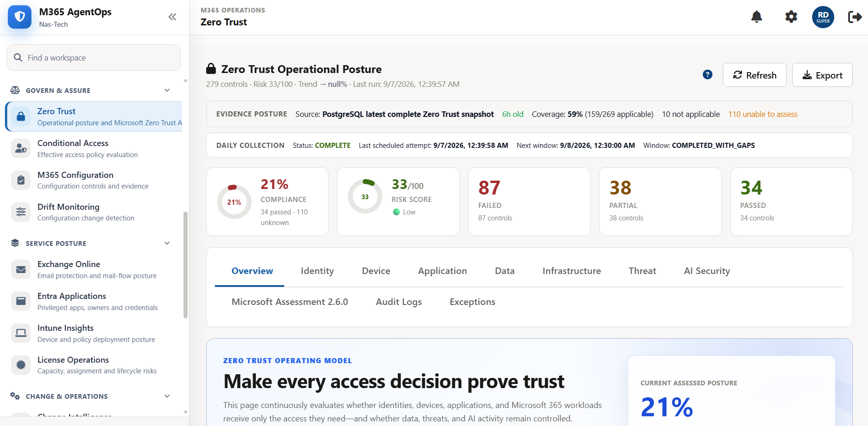Image resolution: width=868 pixels, height=426 pixels.
Task: Click the Exchange Online envelope icon
Action: pyautogui.click(x=21, y=269)
